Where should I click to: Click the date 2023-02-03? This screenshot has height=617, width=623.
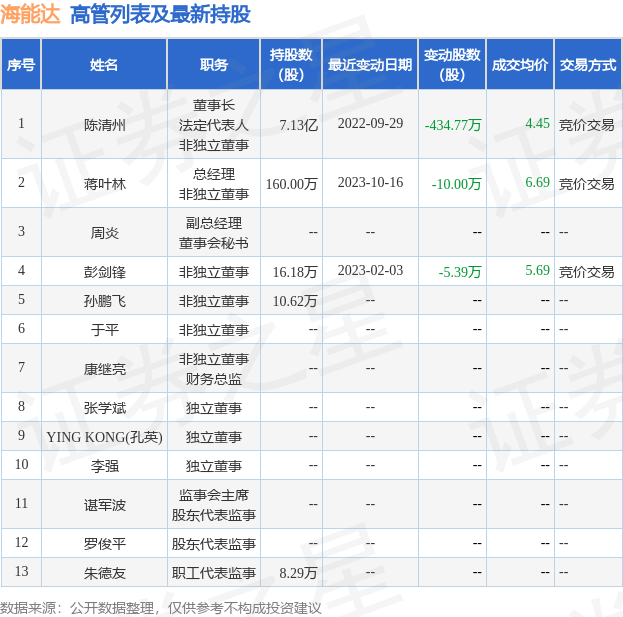(370, 271)
